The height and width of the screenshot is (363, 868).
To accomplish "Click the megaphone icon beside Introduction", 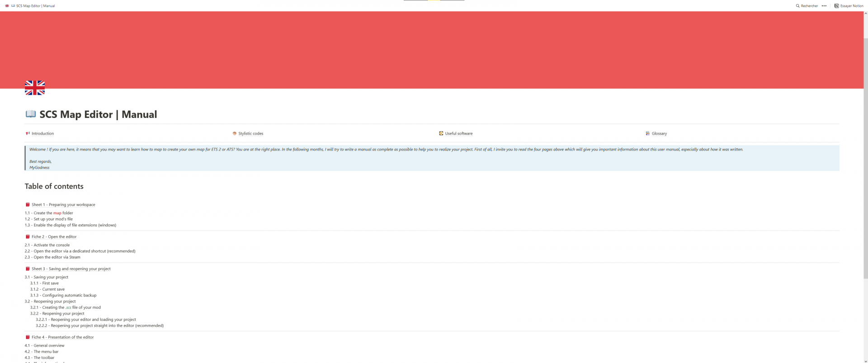I will (x=28, y=133).
